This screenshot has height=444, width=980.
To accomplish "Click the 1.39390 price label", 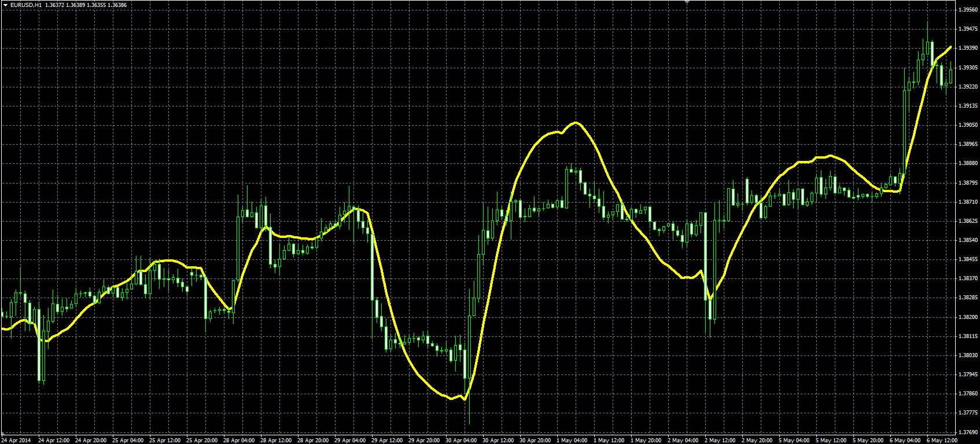I will pyautogui.click(x=968, y=48).
